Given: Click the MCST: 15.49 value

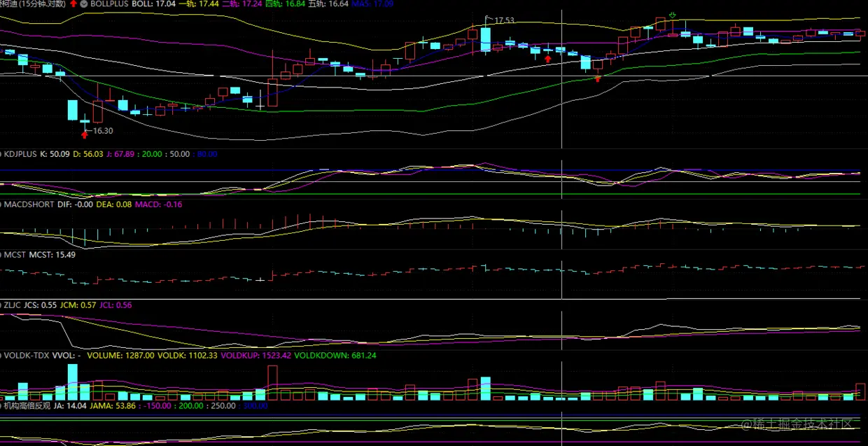Looking at the screenshot, I should click(x=52, y=255).
